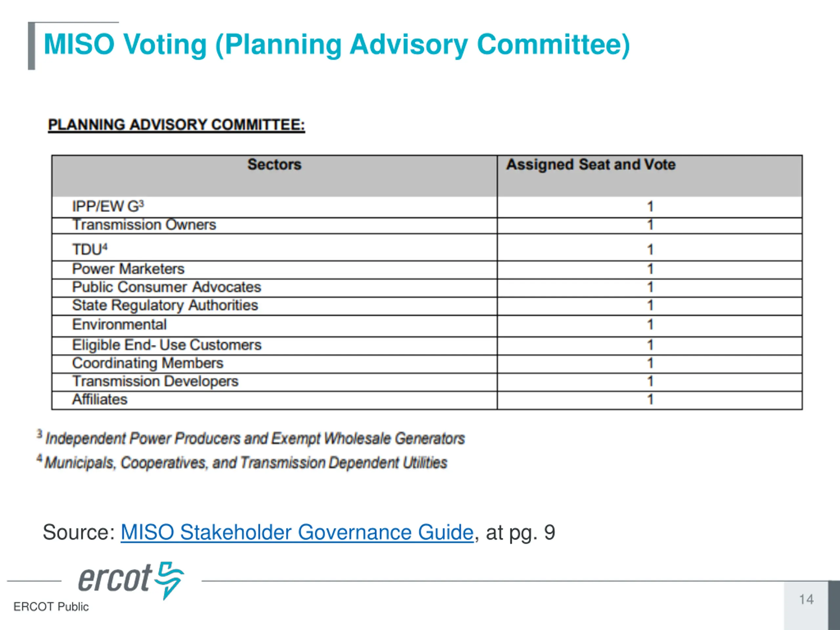Open the MISO Stakeholder Governance Guide link
Screen dimensions: 840x630
click(x=297, y=533)
